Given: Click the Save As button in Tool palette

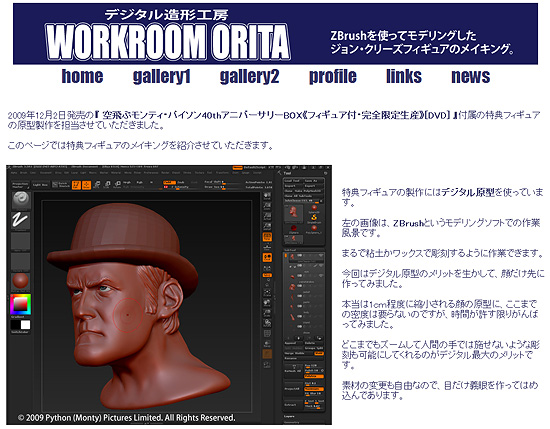Looking at the screenshot, I should 314,181.
